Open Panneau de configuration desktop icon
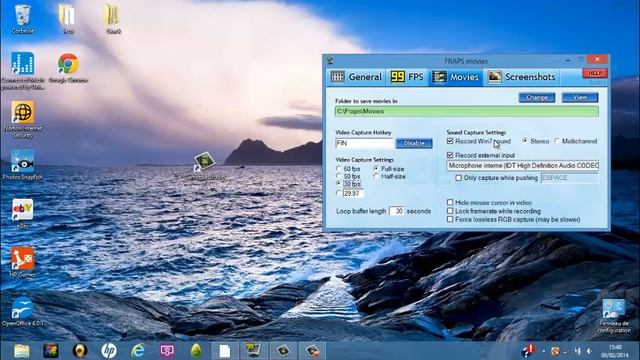640x360 pixels. (x=614, y=316)
